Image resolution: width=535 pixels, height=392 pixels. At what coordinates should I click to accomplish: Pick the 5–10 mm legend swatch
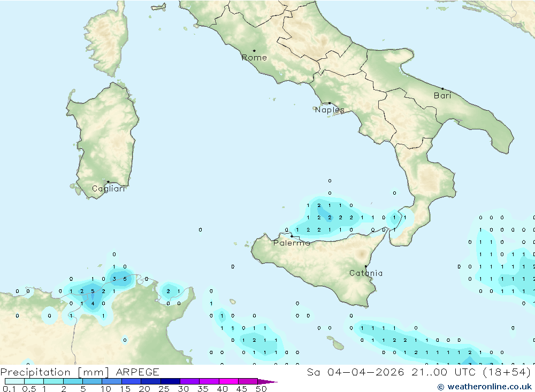92,381
